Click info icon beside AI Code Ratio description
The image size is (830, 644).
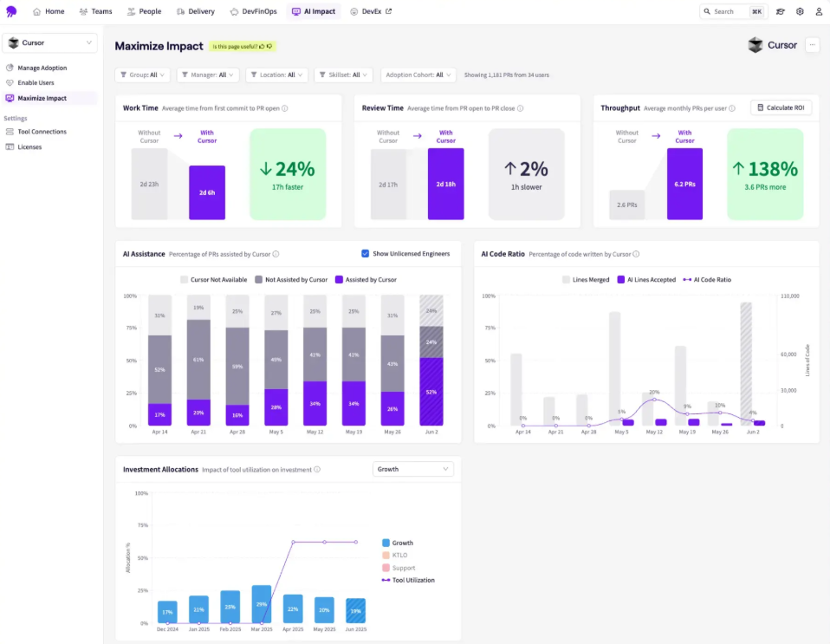point(636,254)
